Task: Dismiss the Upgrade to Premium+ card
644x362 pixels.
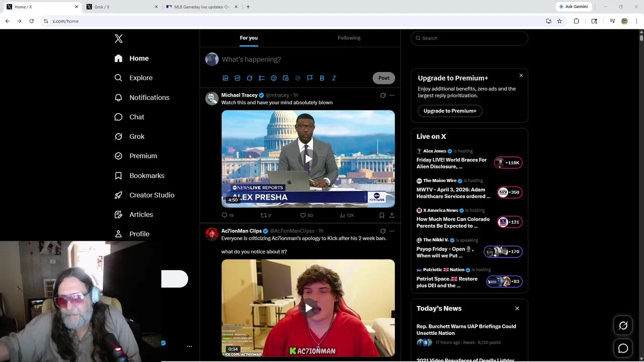Action: coord(521,75)
